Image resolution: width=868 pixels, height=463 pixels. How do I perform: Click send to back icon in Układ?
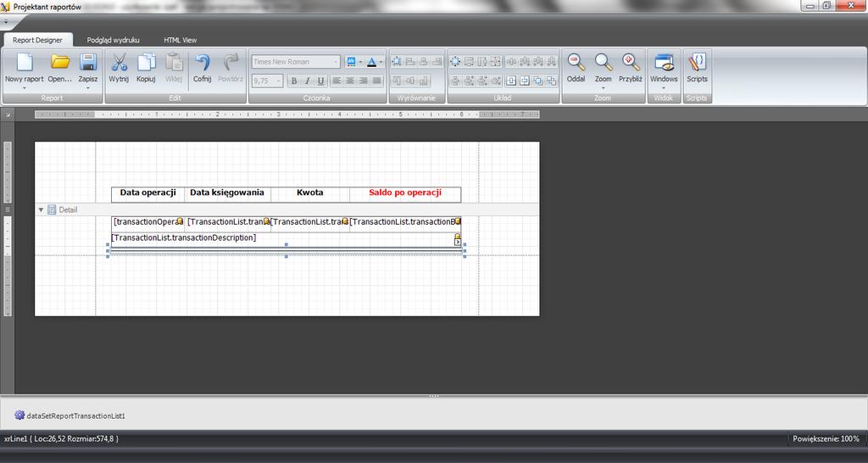551,81
